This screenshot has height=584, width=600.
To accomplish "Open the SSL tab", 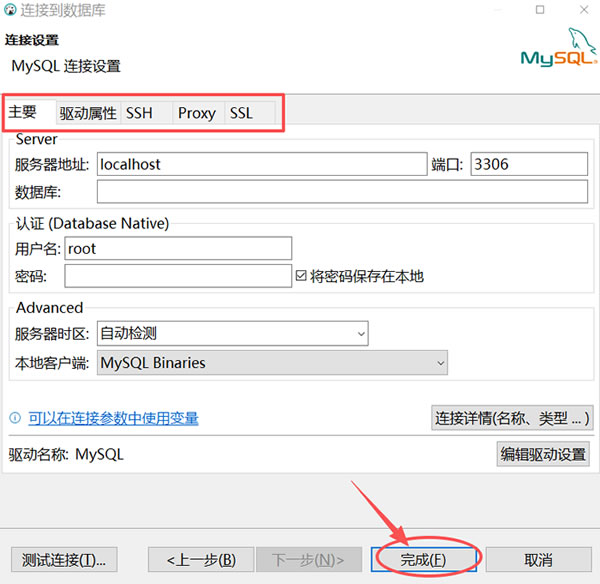I will coord(242,113).
